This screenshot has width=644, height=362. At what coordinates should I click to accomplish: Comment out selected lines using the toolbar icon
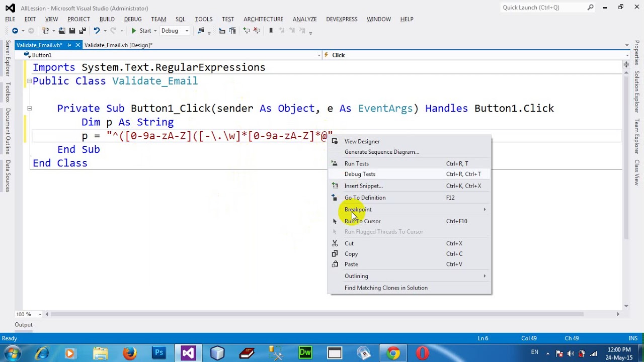[247, 31]
